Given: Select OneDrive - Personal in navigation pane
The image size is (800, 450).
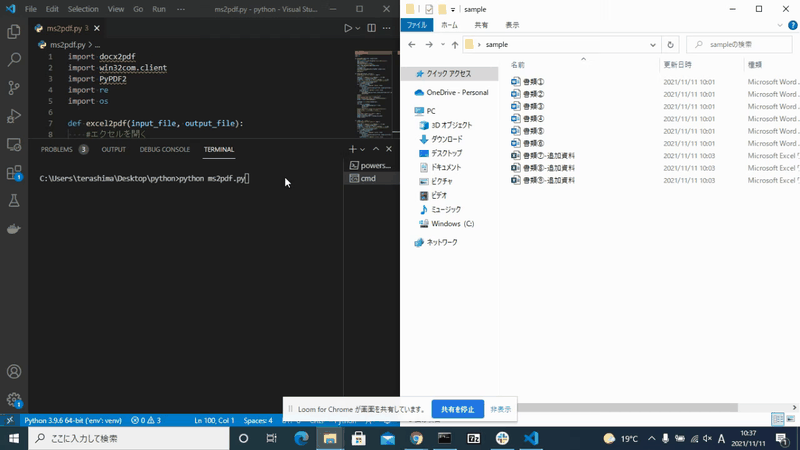Looking at the screenshot, I should 451,92.
